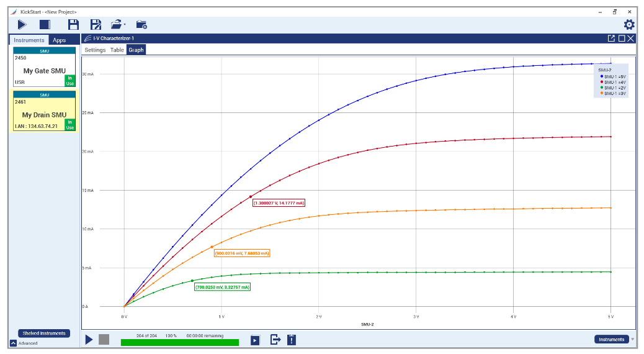Click the 30 mA y-axis label
Image resolution: width=644 pixels, height=354 pixels.
(x=88, y=74)
